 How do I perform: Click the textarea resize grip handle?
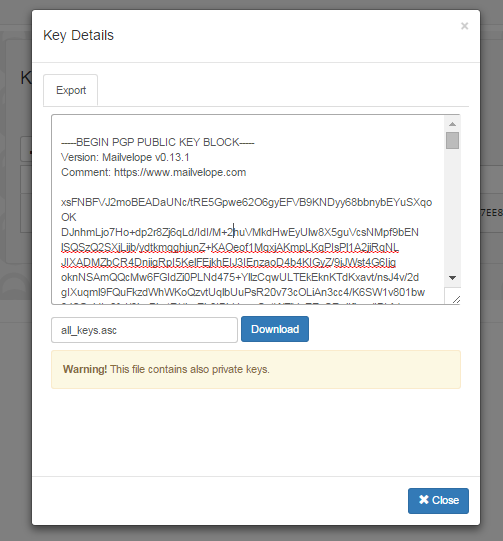pos(456,299)
